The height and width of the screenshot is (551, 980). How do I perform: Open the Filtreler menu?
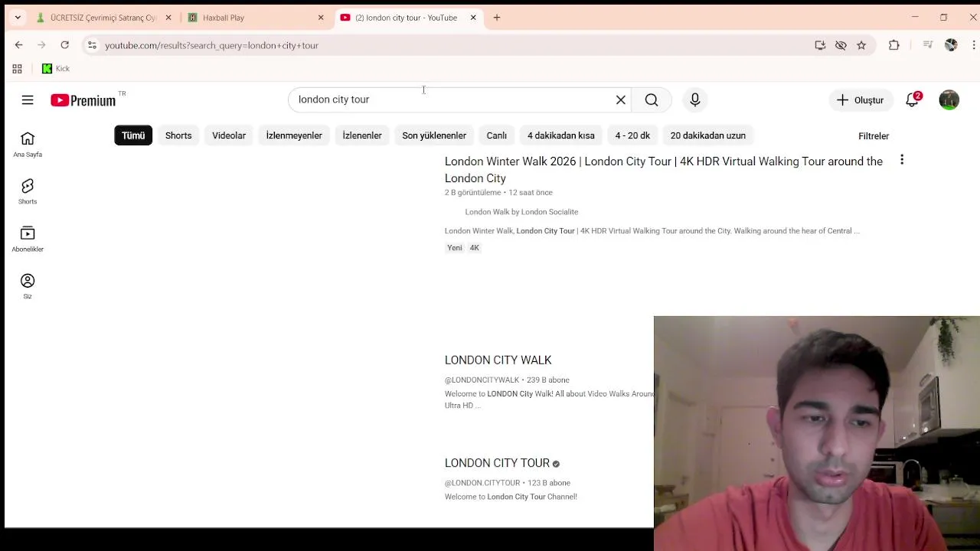click(874, 136)
